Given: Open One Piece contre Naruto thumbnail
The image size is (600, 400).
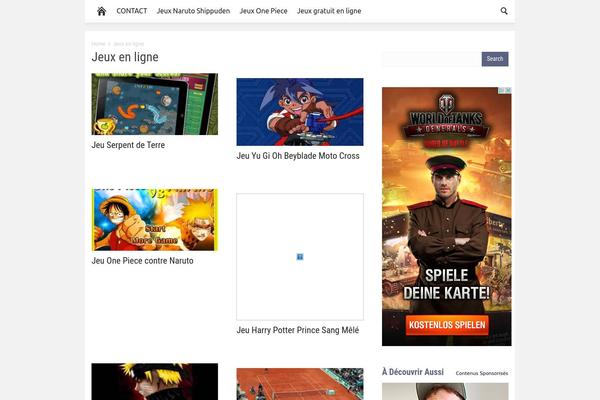Looking at the screenshot, I should pos(155,220).
